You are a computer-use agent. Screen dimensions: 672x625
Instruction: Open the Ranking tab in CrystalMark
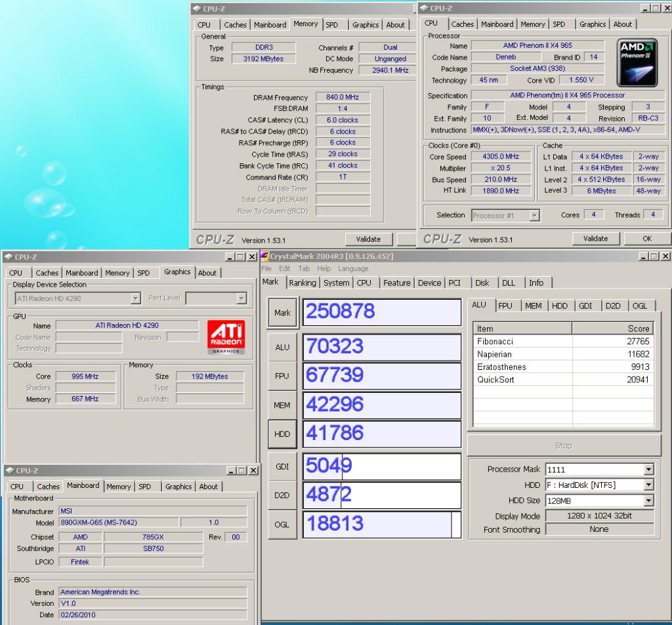coord(302,283)
